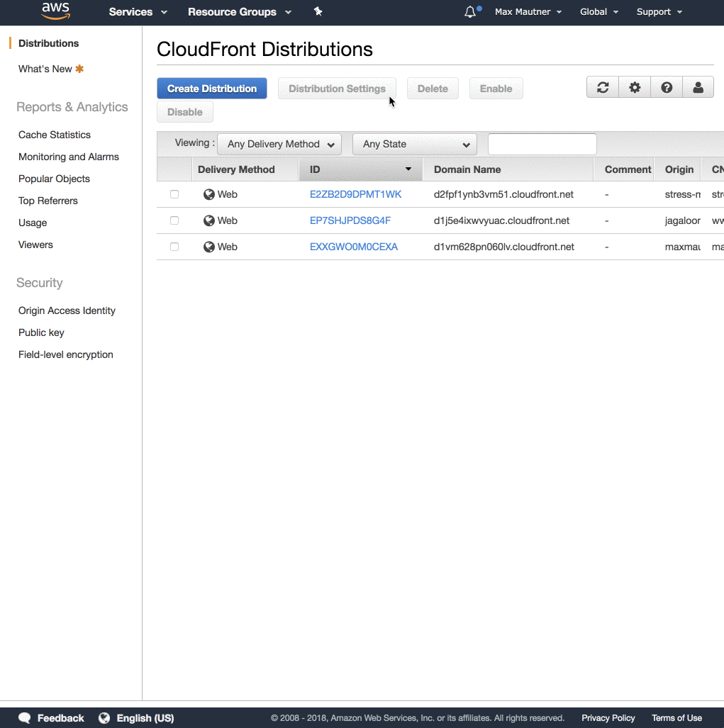Open the notifications bell
This screenshot has width=724, height=728.
point(470,11)
